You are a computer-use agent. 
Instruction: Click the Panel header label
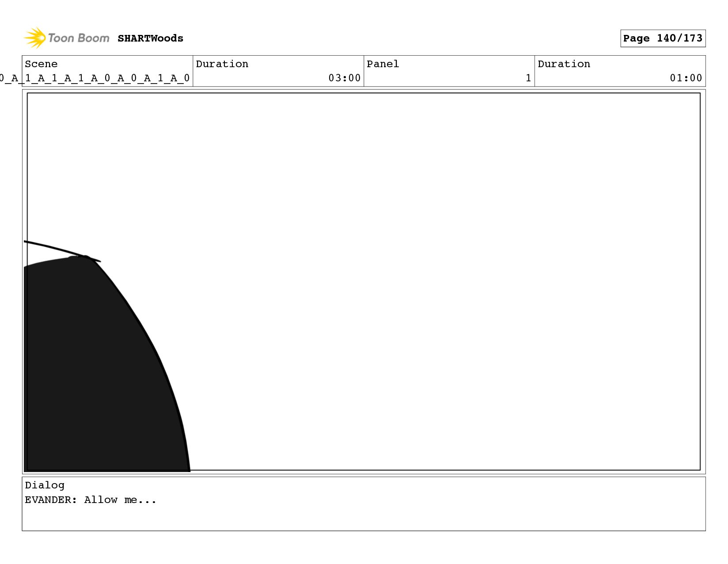383,64
